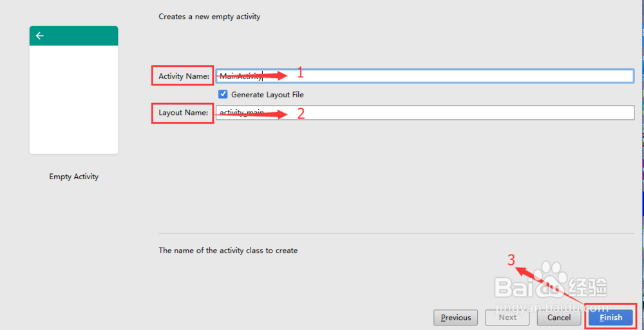Click the red number 3 annotation

coord(511,260)
